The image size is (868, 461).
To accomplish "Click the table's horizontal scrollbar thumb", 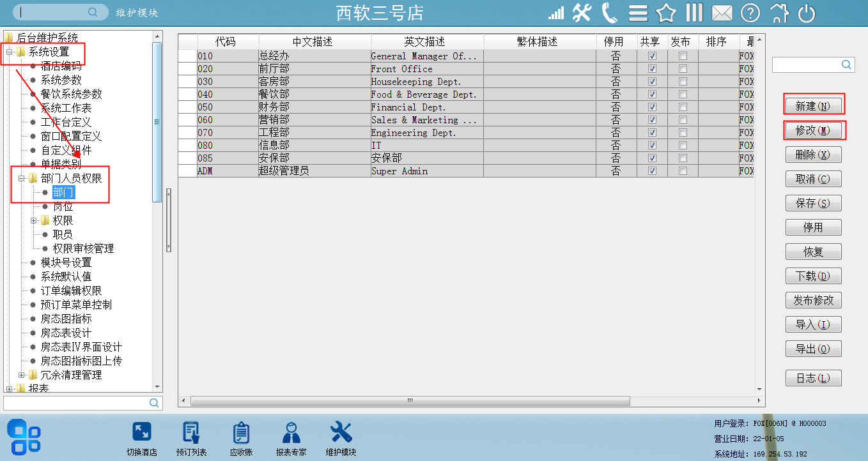I will (410, 401).
